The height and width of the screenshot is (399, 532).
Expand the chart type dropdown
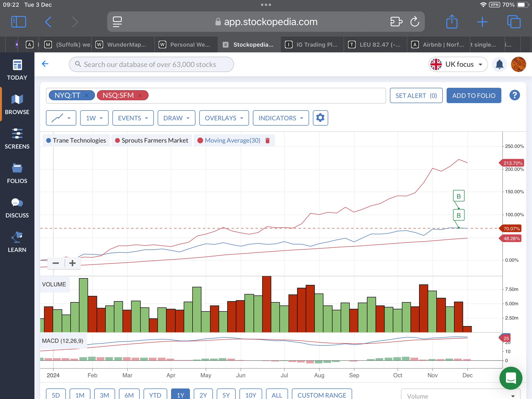(61, 118)
